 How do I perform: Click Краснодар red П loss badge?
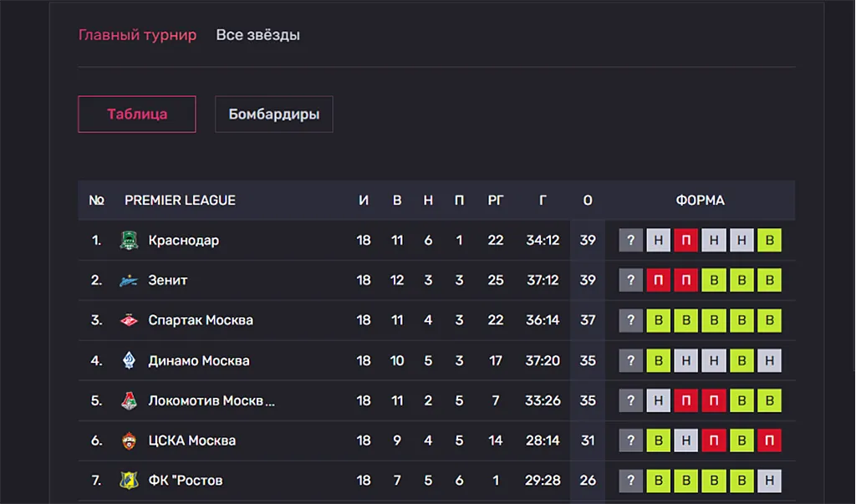coord(686,240)
